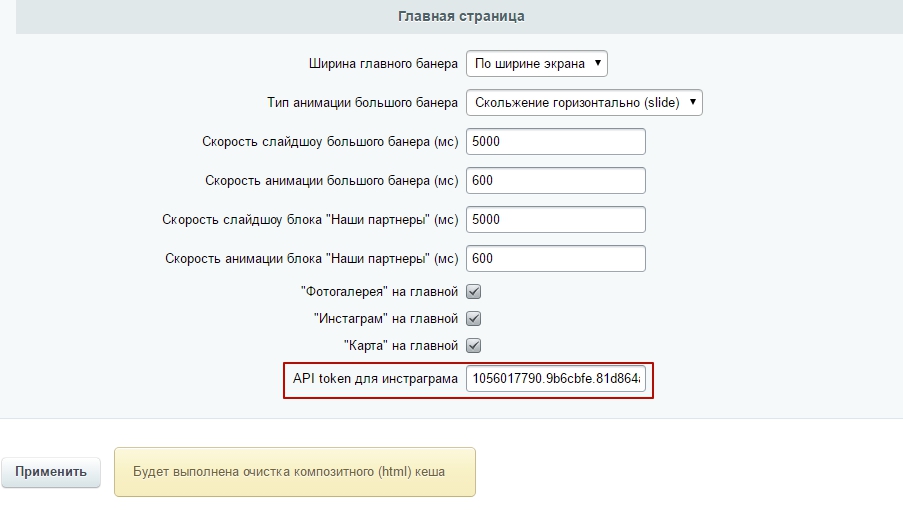The image size is (903, 526).
Task: Open the 'Ширина главного банера' dropdown
Action: pos(537,64)
